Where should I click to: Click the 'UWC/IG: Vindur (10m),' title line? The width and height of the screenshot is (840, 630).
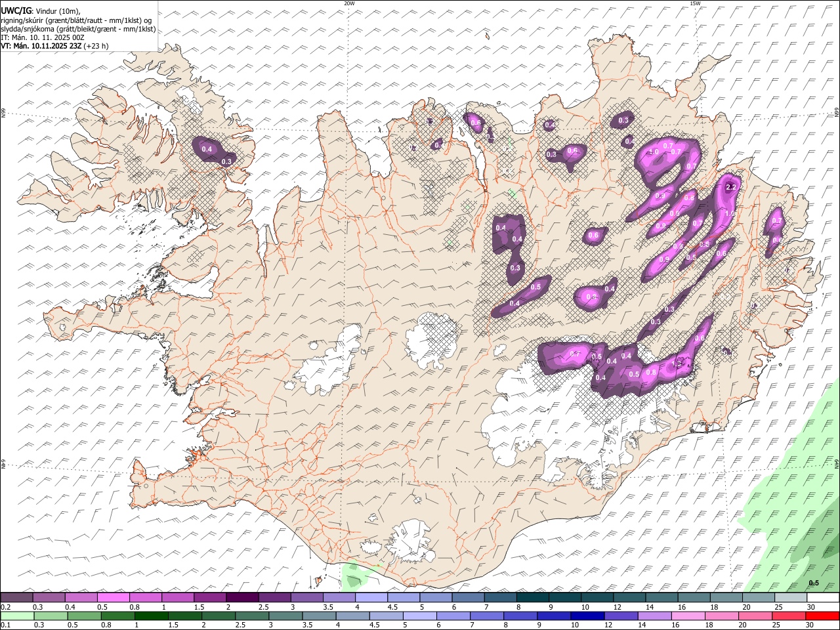(x=41, y=10)
